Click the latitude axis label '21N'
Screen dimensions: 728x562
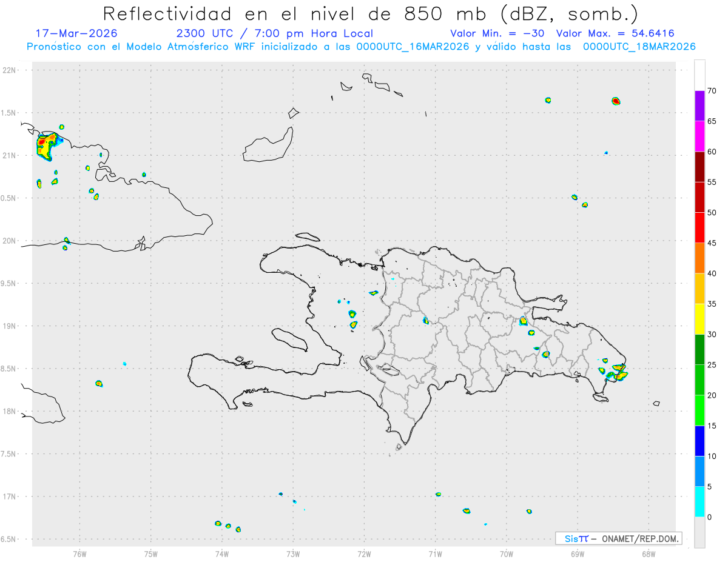pos(10,156)
